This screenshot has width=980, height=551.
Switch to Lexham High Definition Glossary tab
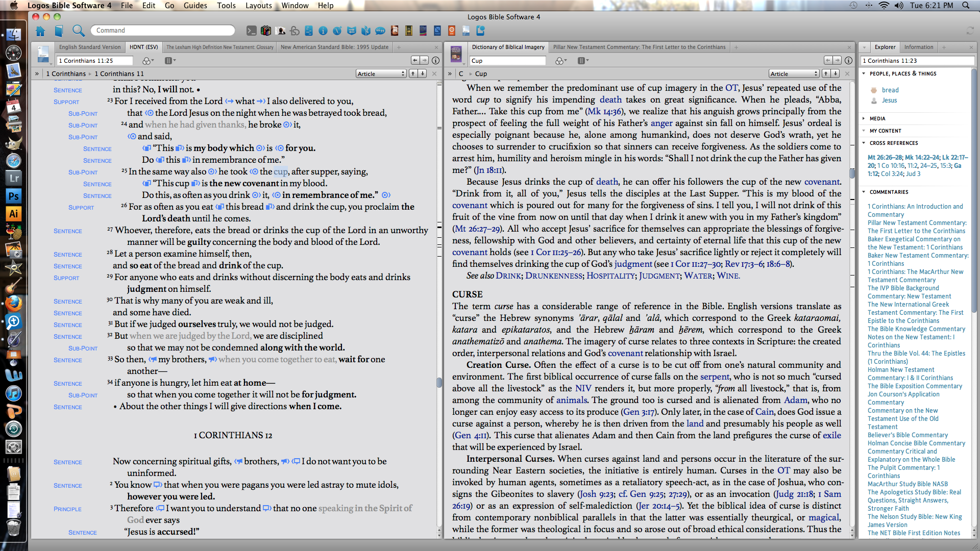220,47
